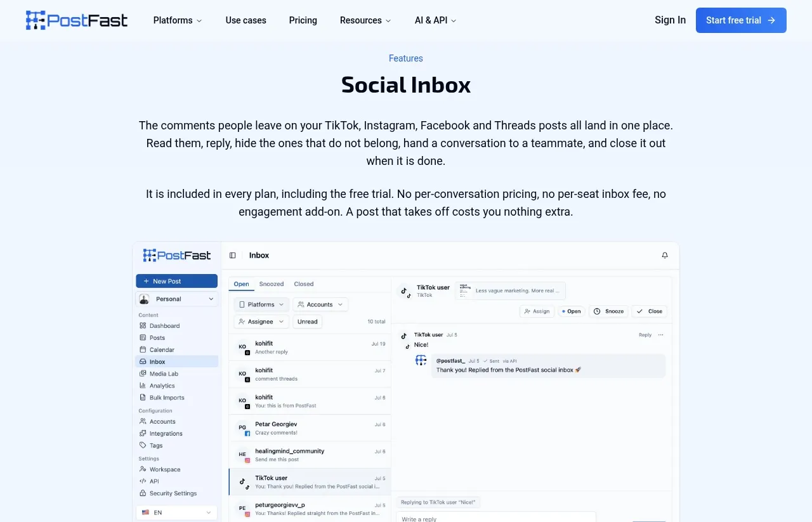This screenshot has height=522, width=812.
Task: Open the 'You: Thanks! Replied straight' conversation
Action: pyautogui.click(x=310, y=509)
